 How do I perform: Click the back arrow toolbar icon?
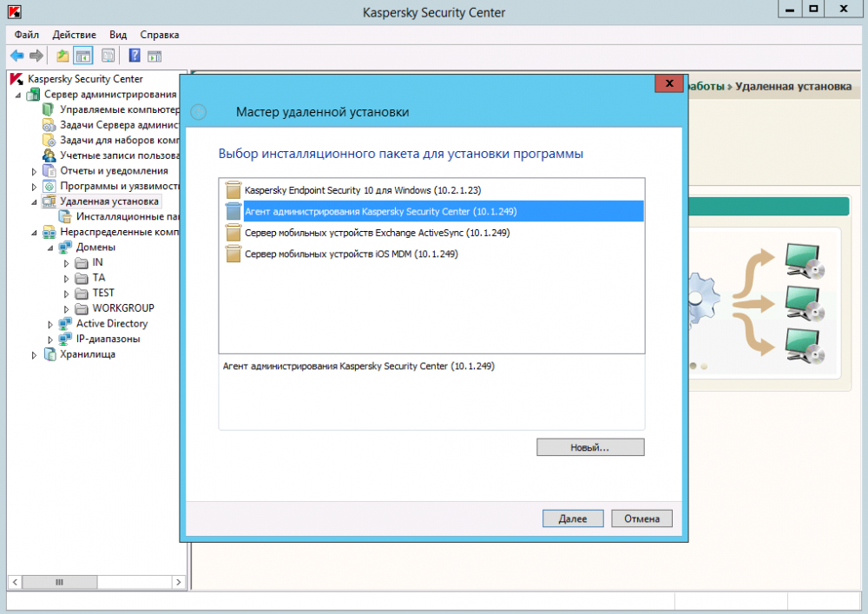[x=17, y=56]
